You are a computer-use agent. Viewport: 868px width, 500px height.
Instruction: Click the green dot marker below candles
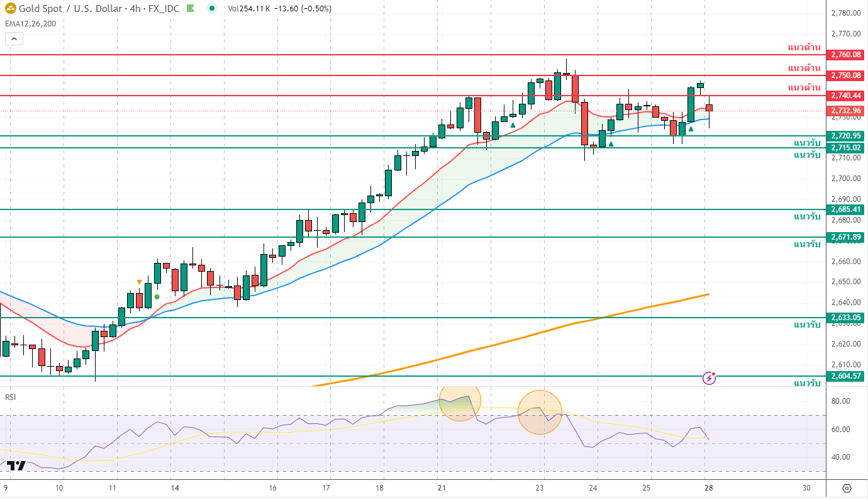(x=157, y=297)
